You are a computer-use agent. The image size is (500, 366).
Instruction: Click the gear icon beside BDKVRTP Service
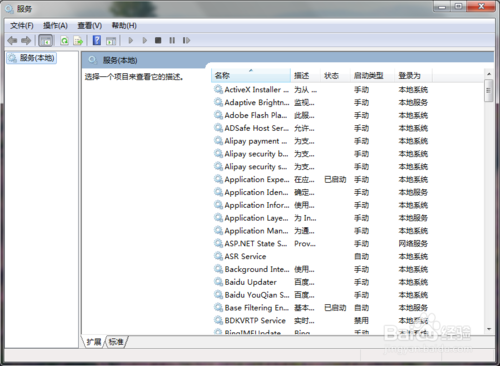(218, 320)
